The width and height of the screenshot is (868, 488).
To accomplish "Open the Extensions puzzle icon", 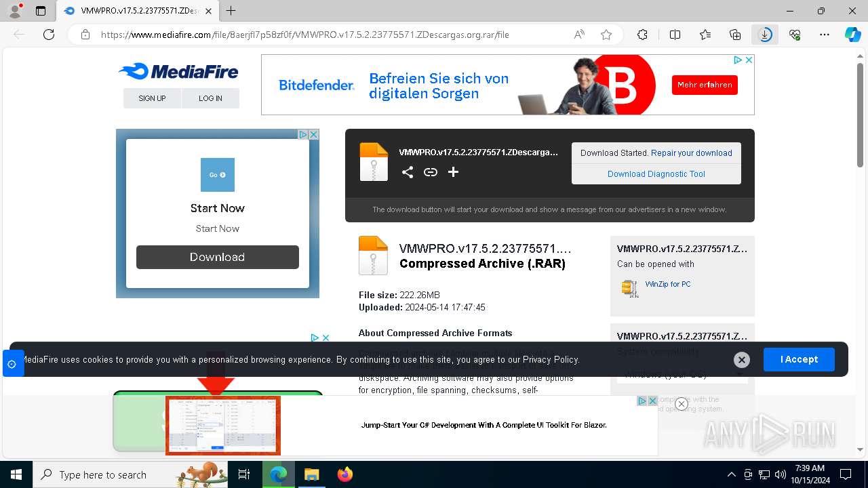I will coord(642,35).
